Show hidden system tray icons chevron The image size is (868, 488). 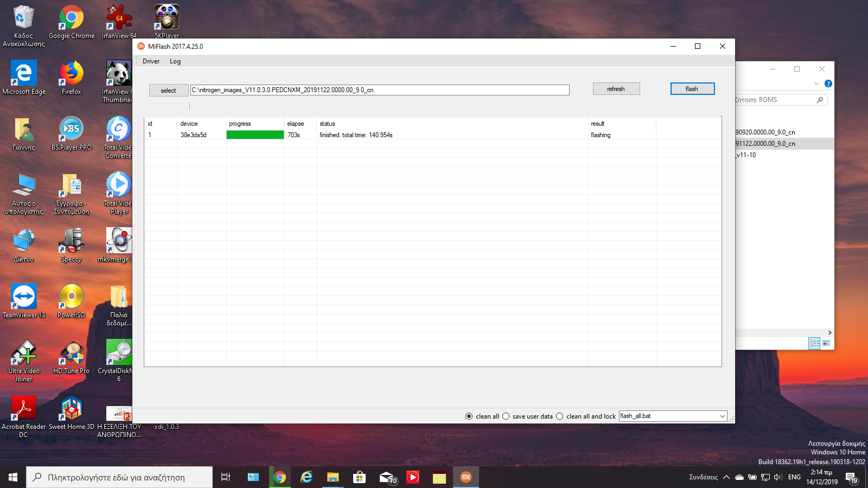726,477
